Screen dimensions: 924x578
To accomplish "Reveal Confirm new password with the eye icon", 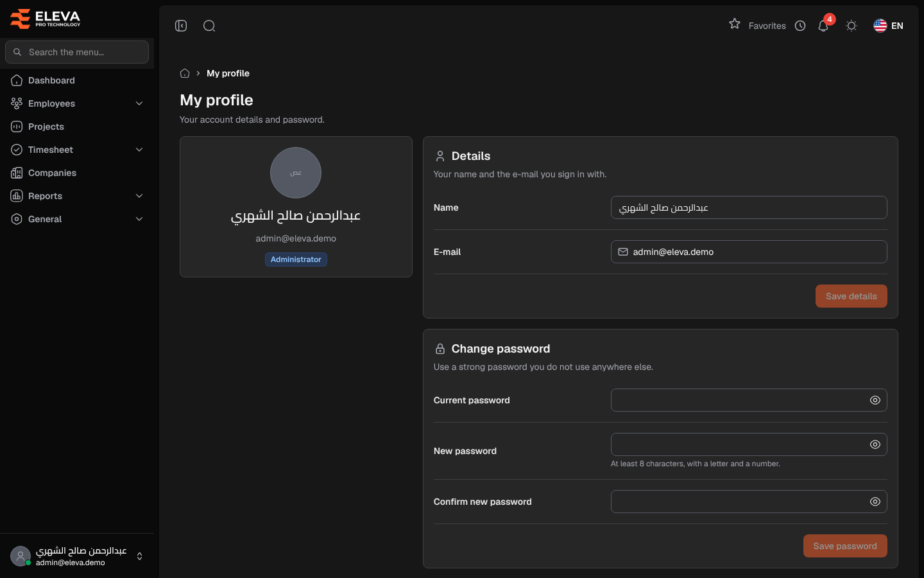I will pyautogui.click(x=875, y=502).
